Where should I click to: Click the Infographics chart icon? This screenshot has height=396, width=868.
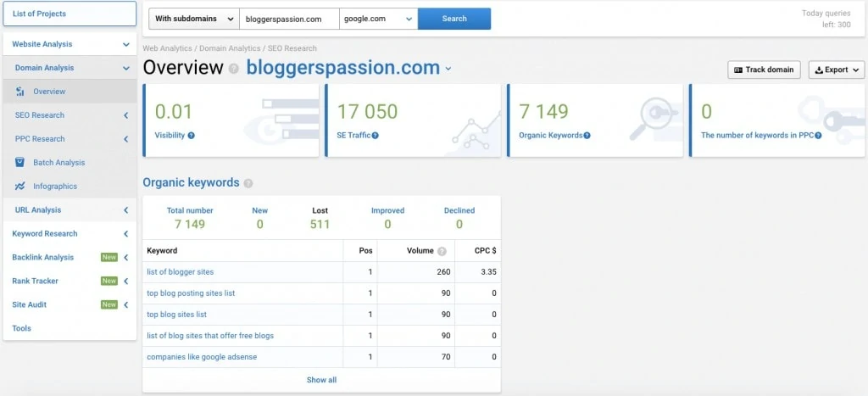click(20, 186)
